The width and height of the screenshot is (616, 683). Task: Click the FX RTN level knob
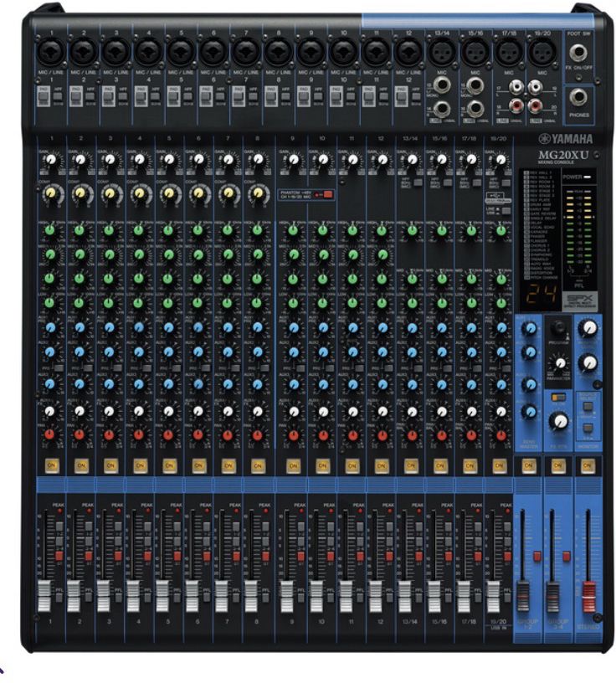(558, 421)
